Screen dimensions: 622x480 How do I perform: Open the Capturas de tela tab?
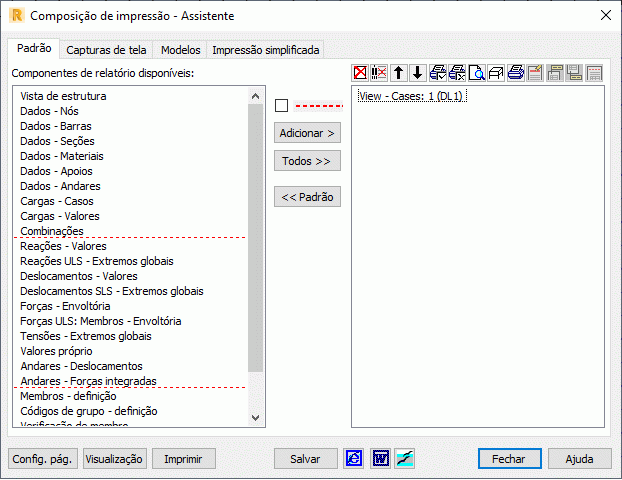click(x=106, y=50)
